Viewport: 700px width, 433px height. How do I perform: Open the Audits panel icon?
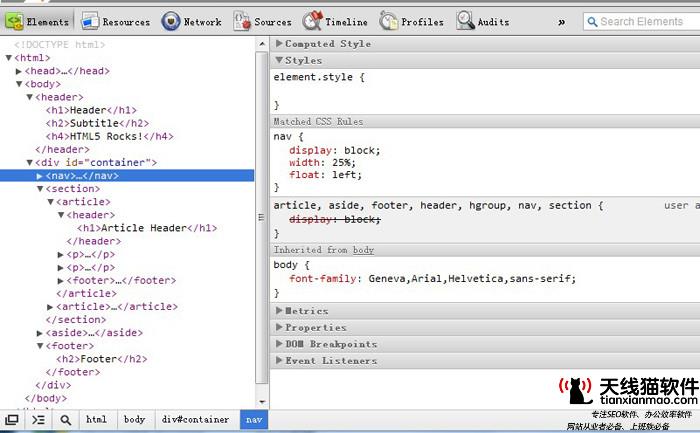[465, 21]
